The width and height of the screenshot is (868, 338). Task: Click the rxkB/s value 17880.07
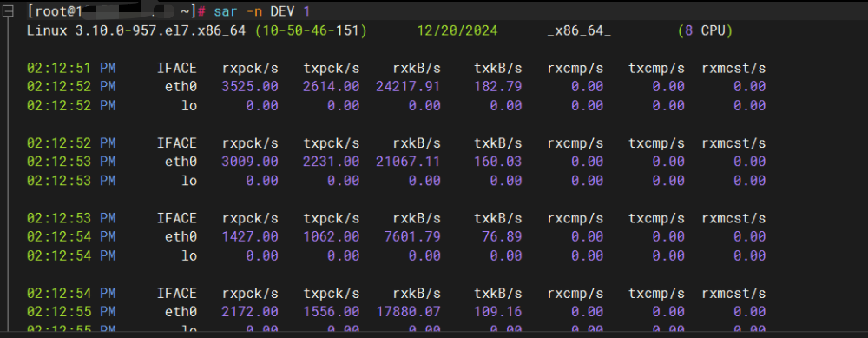coord(408,311)
